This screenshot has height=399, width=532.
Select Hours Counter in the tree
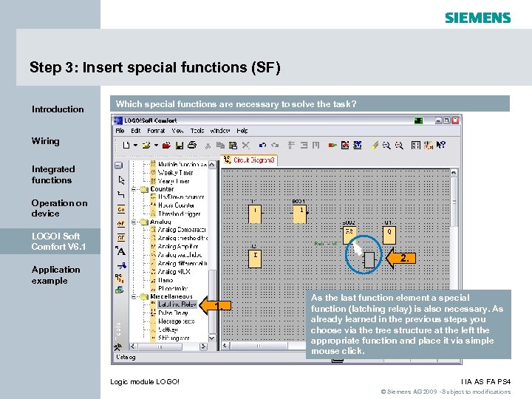pyautogui.click(x=176, y=205)
